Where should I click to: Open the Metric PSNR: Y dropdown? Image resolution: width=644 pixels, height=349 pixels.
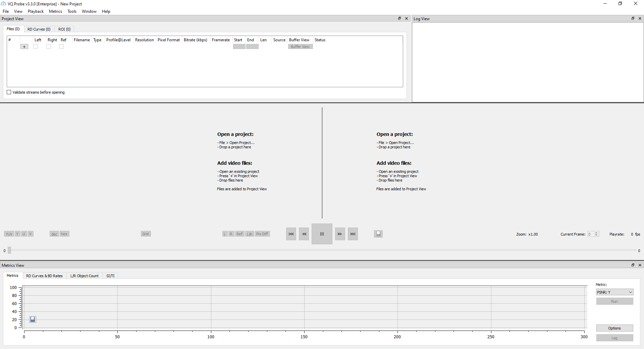[x=614, y=292]
